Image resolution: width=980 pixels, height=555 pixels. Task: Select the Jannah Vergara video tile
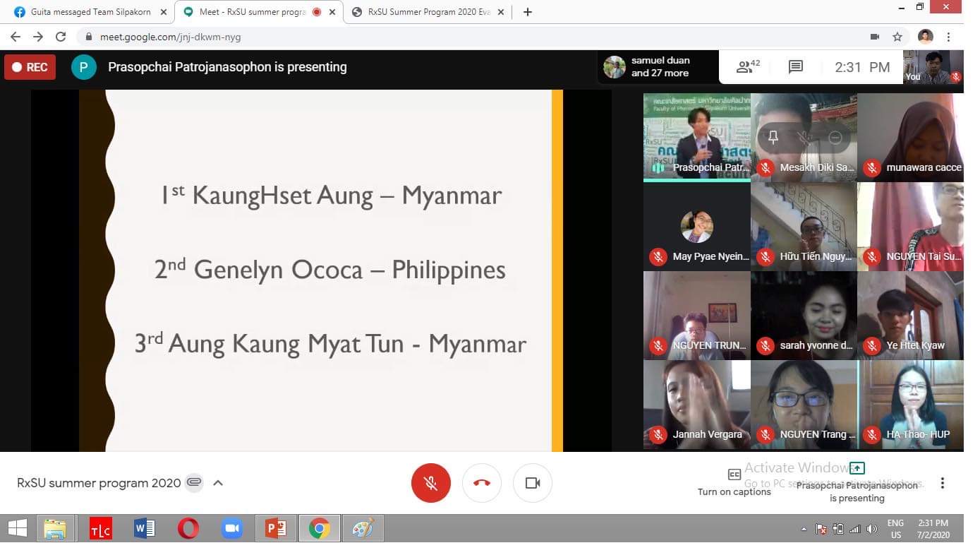point(696,405)
